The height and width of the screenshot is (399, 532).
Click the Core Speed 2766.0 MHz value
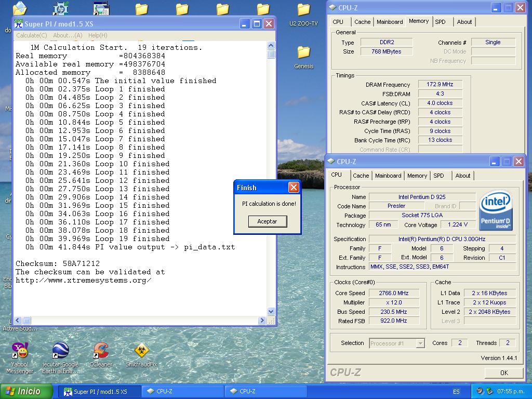click(394, 293)
